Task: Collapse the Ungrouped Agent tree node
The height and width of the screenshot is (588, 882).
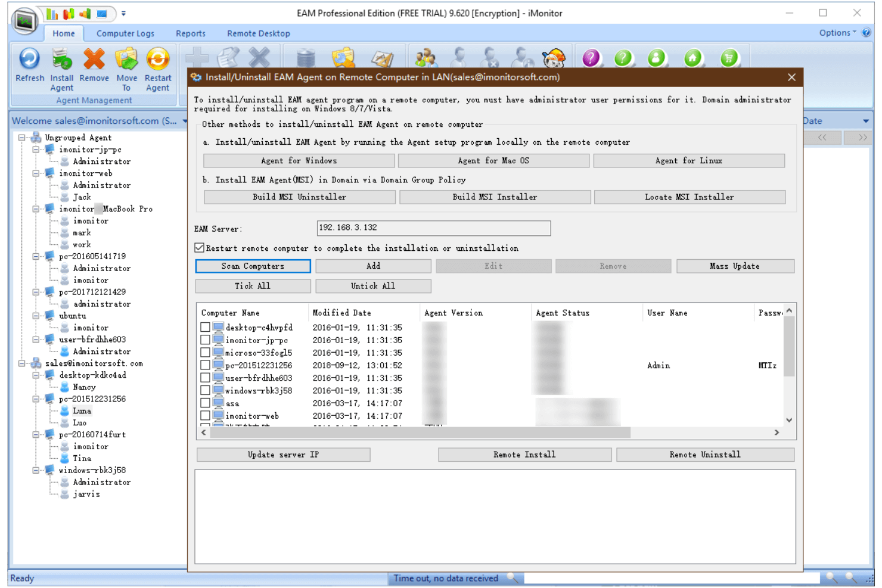Action: click(22, 138)
